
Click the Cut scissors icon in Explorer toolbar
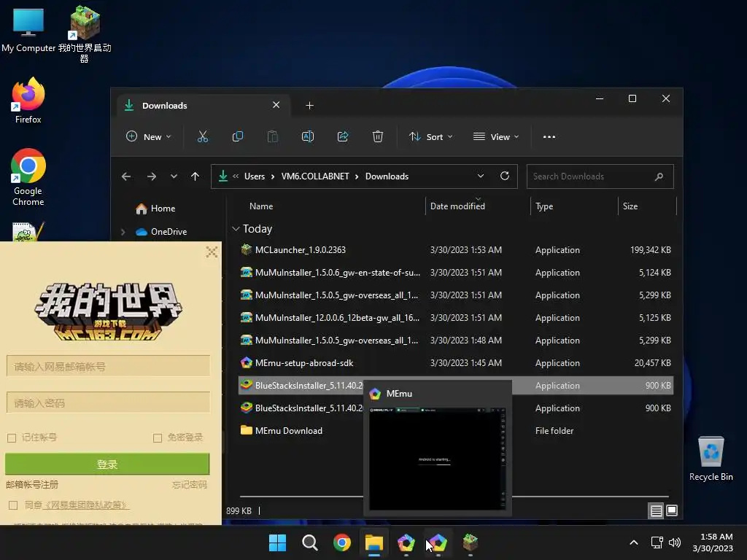tap(203, 136)
